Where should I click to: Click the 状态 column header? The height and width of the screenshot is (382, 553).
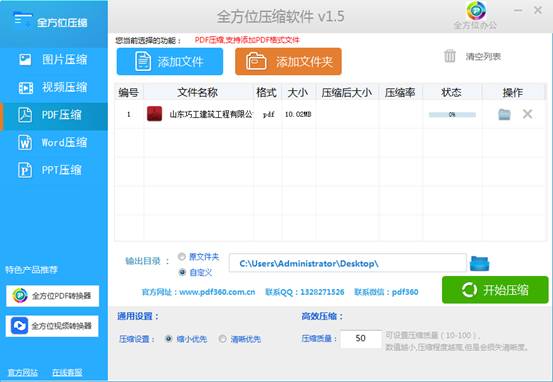point(451,92)
